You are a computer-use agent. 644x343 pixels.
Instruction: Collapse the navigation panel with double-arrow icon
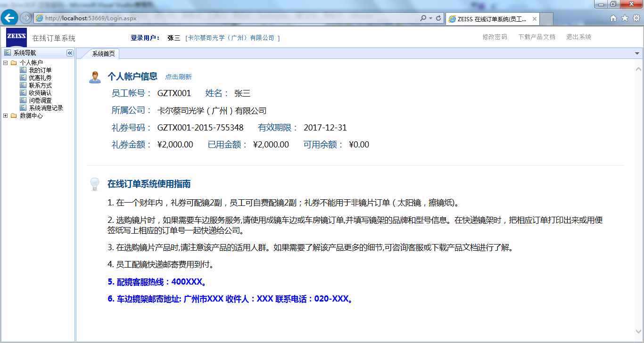click(70, 53)
